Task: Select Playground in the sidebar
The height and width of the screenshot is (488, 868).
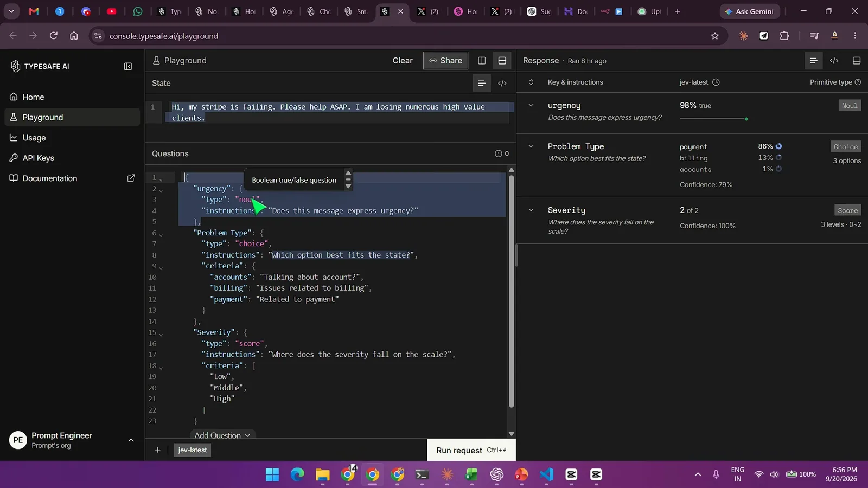Action: 72,117
